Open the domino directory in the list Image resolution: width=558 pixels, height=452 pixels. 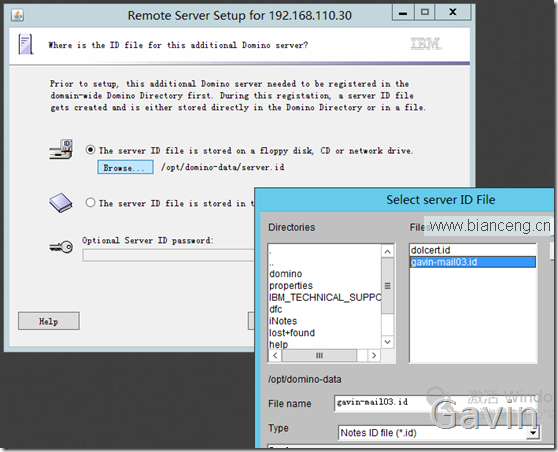(x=286, y=274)
